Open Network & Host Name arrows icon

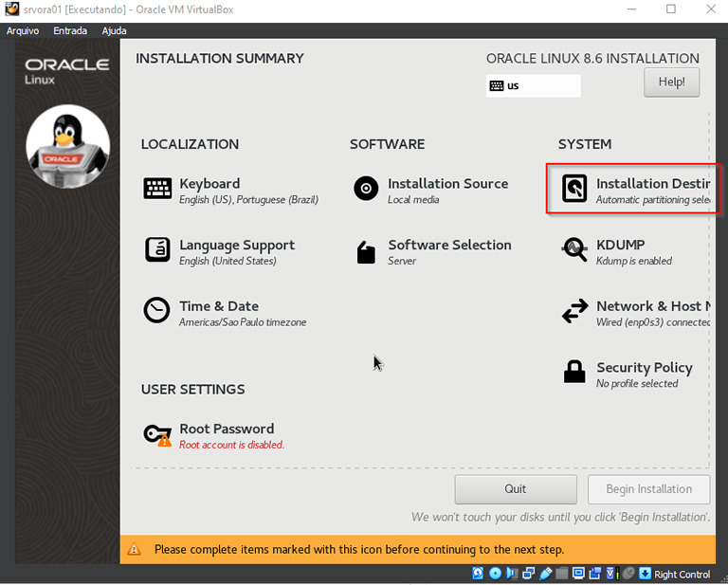[x=574, y=311]
